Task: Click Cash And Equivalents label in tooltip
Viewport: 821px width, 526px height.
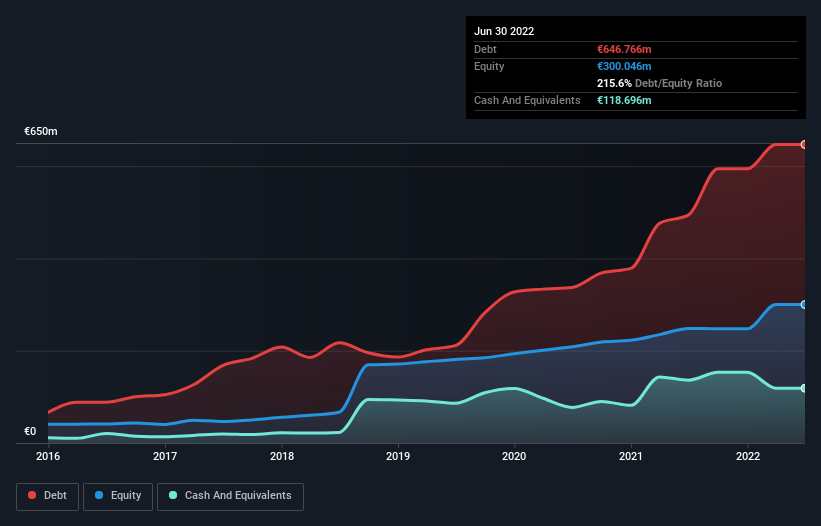Action: (527, 100)
